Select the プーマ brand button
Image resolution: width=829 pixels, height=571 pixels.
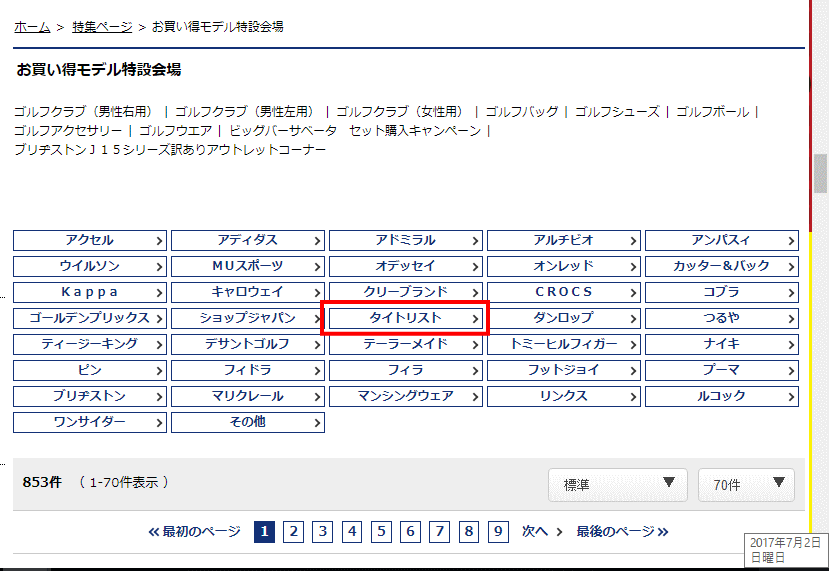[x=722, y=370]
